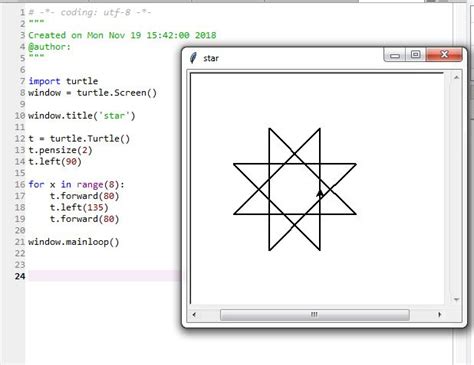Click the turtle cursor arrow on the canvas
The width and height of the screenshot is (474, 365).
pyautogui.click(x=320, y=193)
